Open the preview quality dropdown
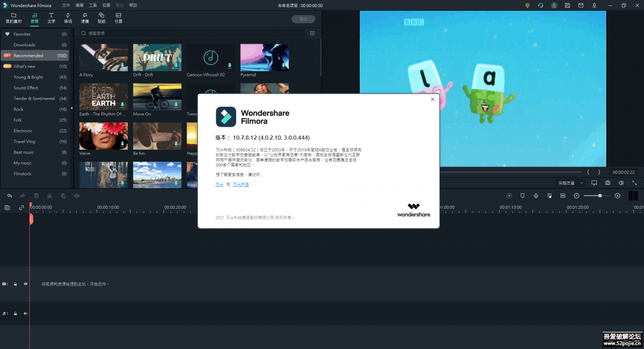Screen dimensions: 644x349 (x=571, y=183)
